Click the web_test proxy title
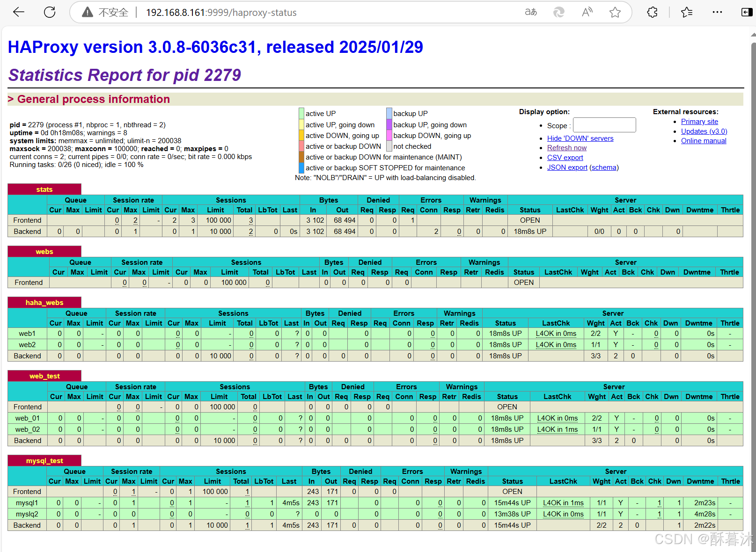The height and width of the screenshot is (552, 756). (44, 376)
